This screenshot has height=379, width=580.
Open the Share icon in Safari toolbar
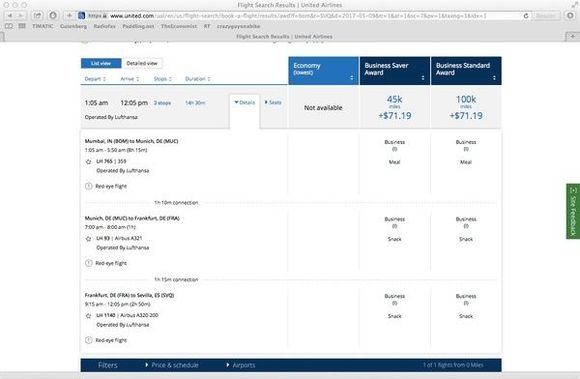tap(37, 16)
